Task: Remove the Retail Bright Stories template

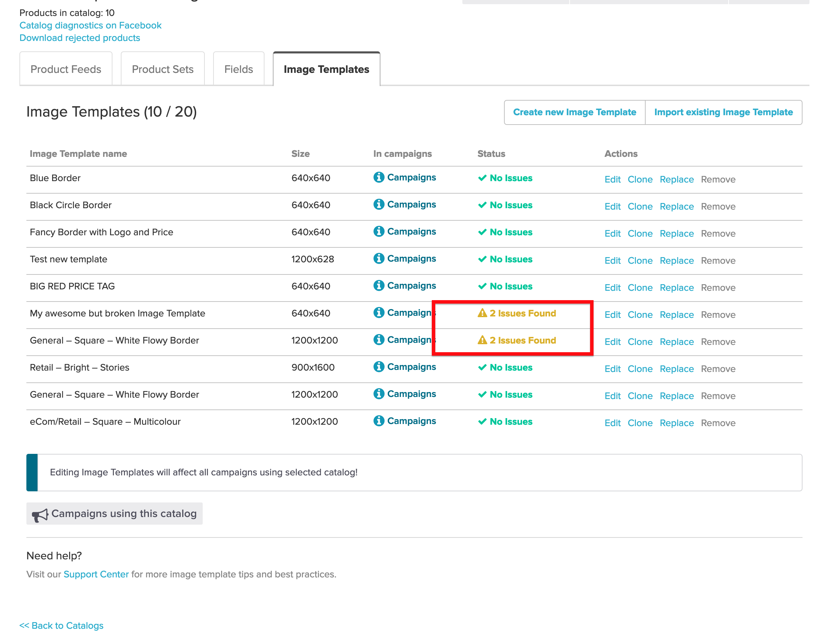Action: click(x=718, y=369)
